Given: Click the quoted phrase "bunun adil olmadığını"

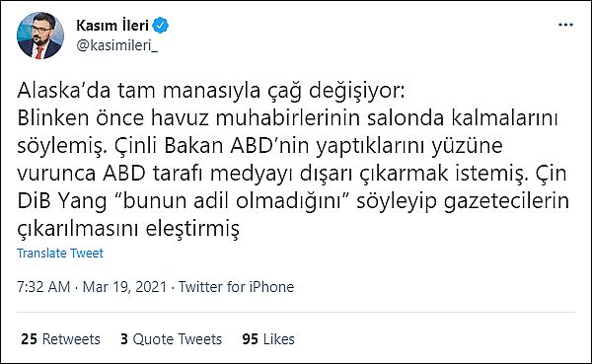Looking at the screenshot, I should point(233,200).
